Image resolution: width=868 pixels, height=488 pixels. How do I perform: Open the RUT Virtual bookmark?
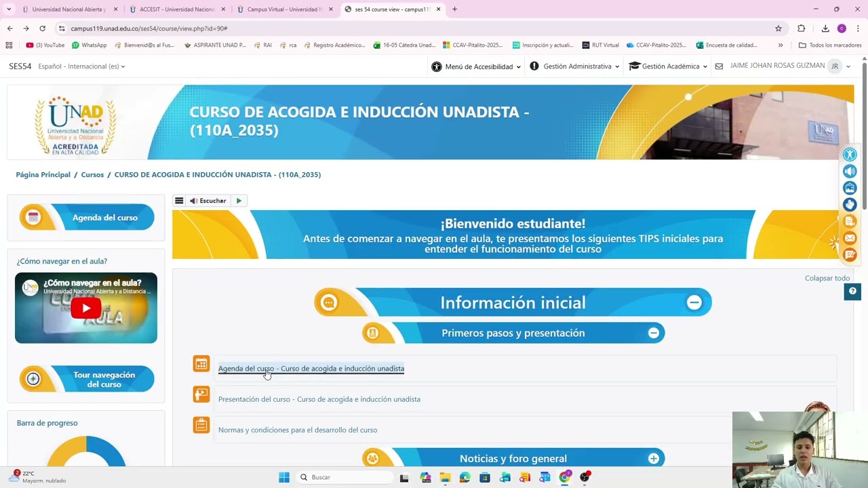point(601,45)
